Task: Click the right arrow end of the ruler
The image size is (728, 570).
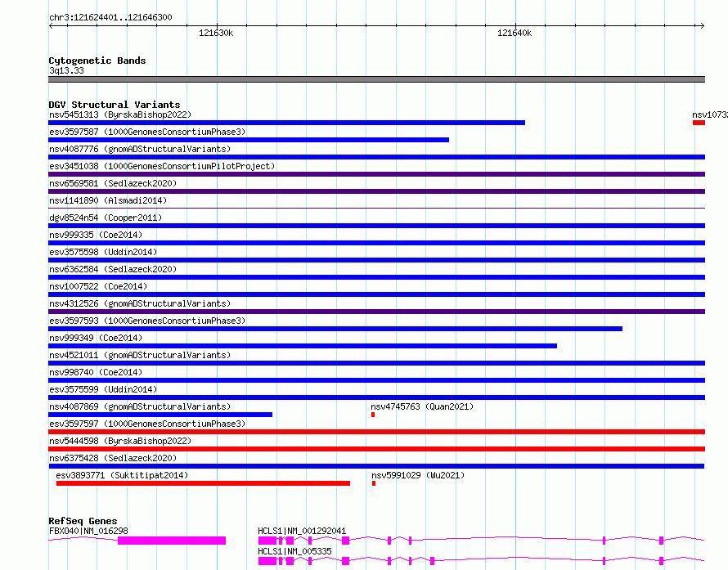Action: (x=703, y=25)
